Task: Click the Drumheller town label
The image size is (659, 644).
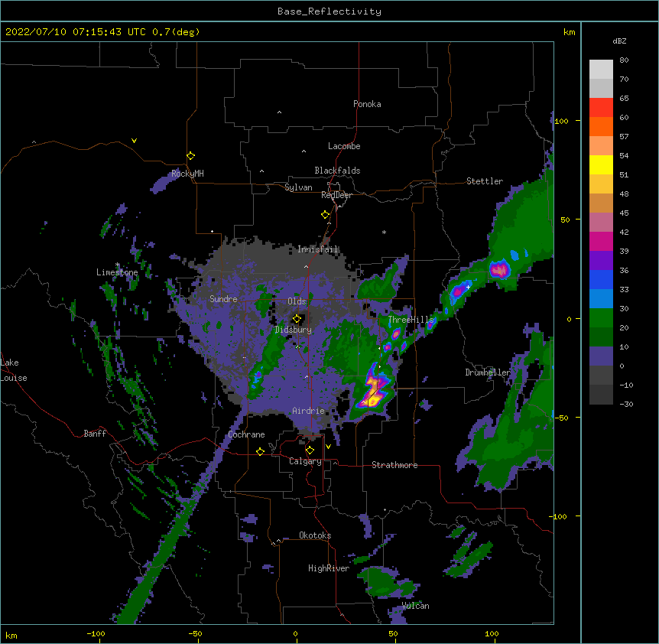Action: [x=488, y=372]
